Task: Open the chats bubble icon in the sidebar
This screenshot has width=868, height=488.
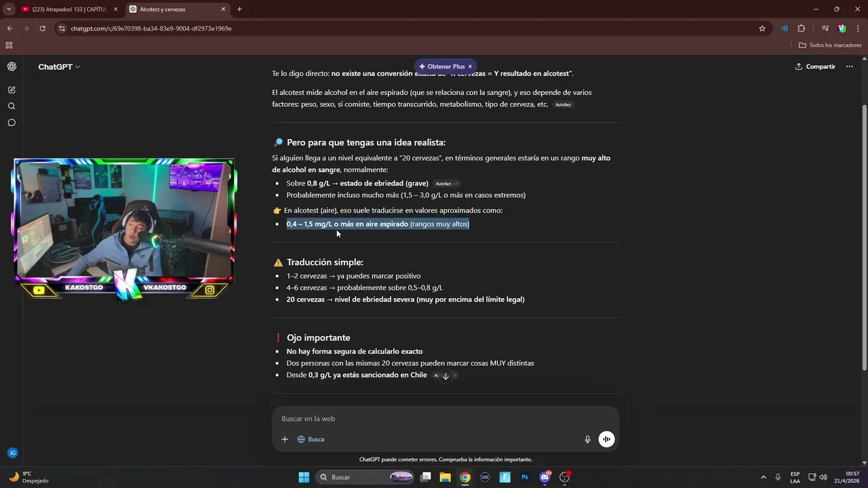Action: 12,123
